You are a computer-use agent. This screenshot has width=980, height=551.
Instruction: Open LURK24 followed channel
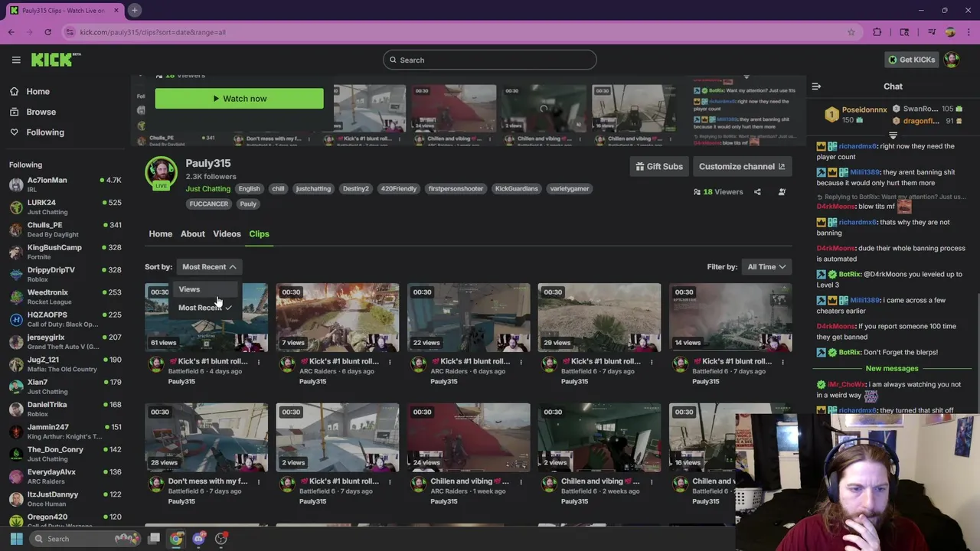pos(65,207)
